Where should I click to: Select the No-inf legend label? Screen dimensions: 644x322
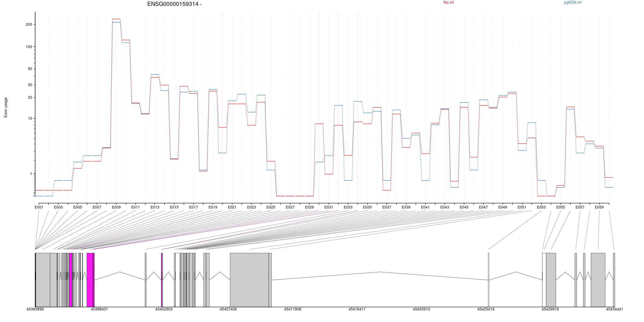[x=448, y=2]
